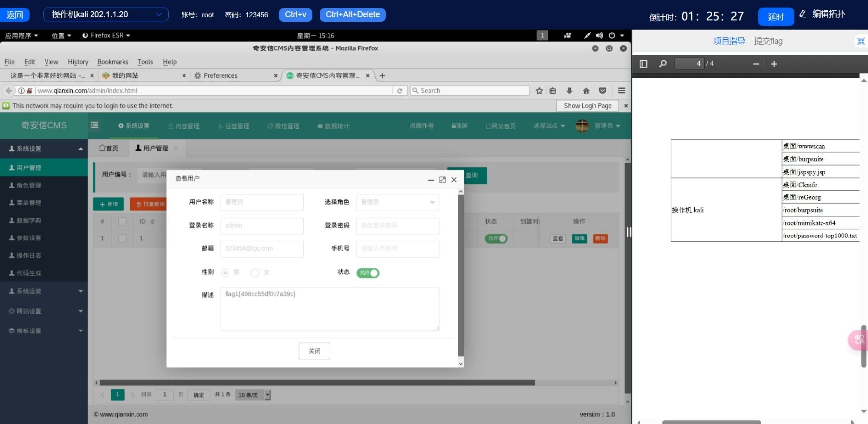Screen dimensions: 868x424
Task: Click the Firefox Search input box
Action: [470, 91]
